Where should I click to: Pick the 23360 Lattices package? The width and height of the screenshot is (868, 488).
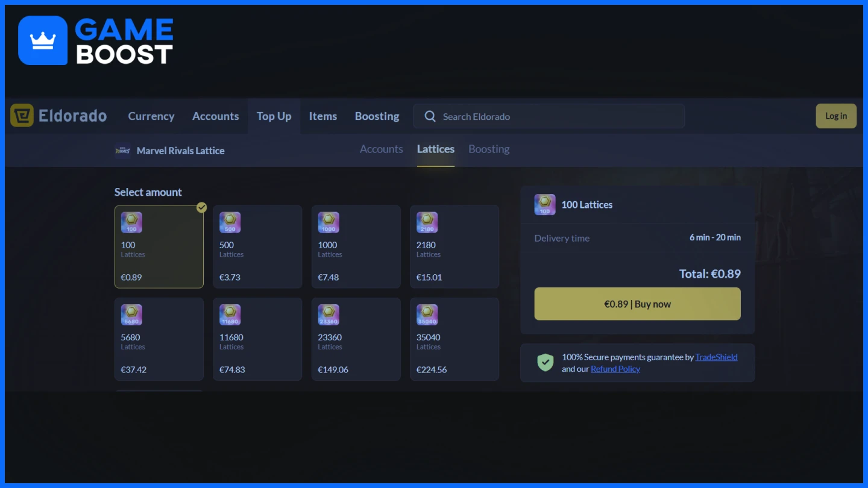[x=356, y=339]
